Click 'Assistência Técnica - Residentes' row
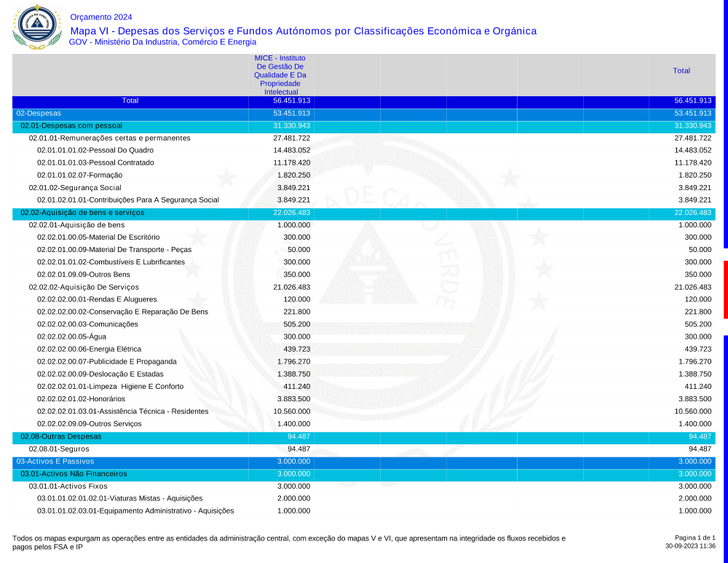 click(122, 412)
